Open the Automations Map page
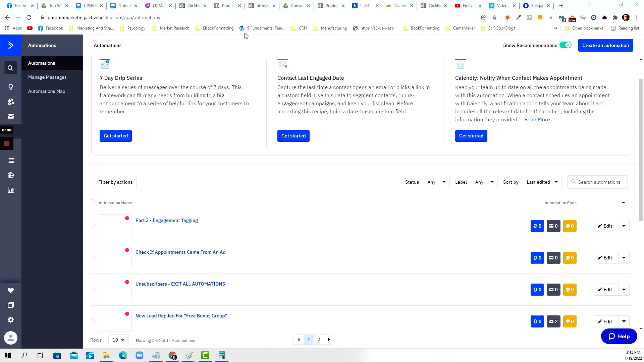The width and height of the screenshot is (644, 362). coord(47,91)
